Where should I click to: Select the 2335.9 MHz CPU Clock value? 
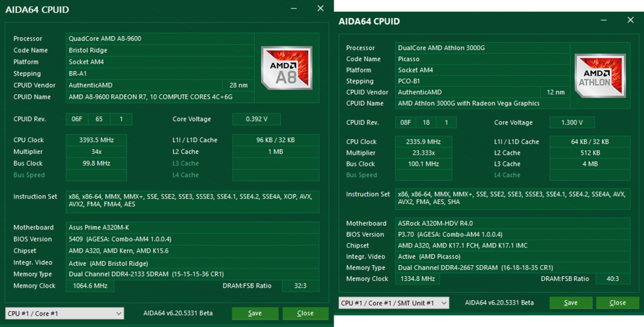point(421,141)
